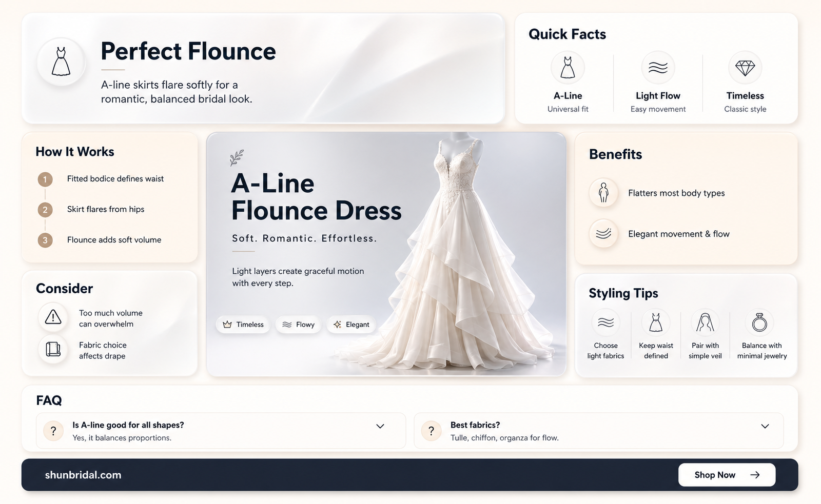Select the Timeless tag chip
Image resolution: width=821 pixels, height=504 pixels.
click(243, 325)
